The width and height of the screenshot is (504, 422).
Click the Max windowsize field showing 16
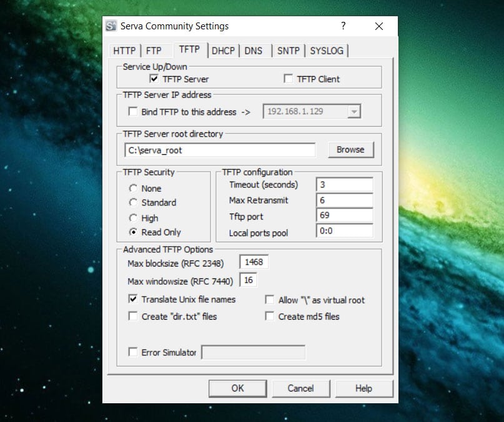248,280
